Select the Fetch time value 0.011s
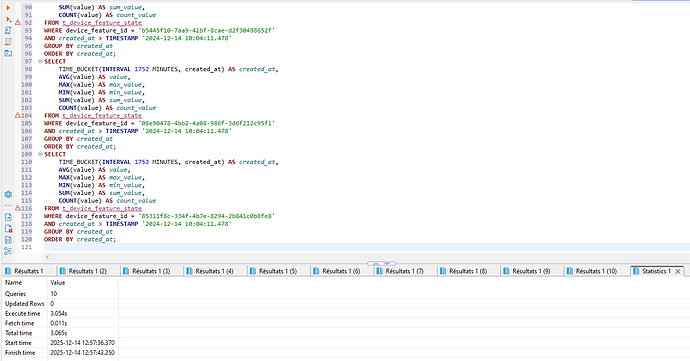The image size is (690, 361). (59, 323)
